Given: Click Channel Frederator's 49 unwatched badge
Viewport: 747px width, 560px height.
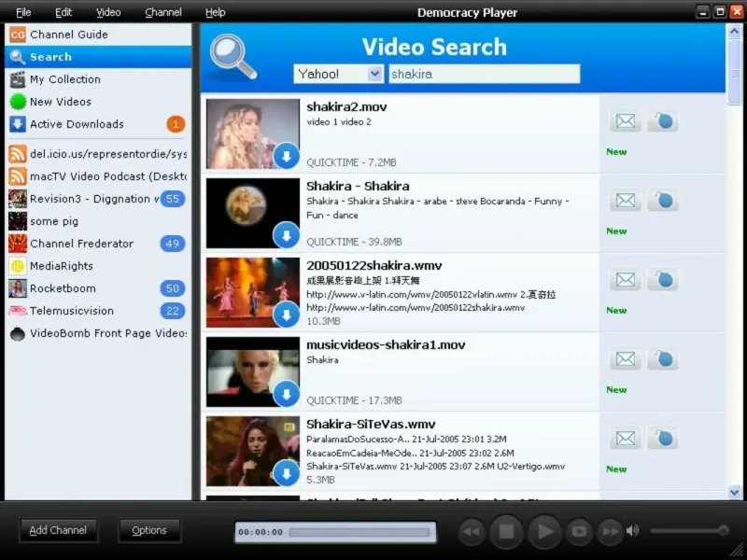Looking at the screenshot, I should 173,244.
